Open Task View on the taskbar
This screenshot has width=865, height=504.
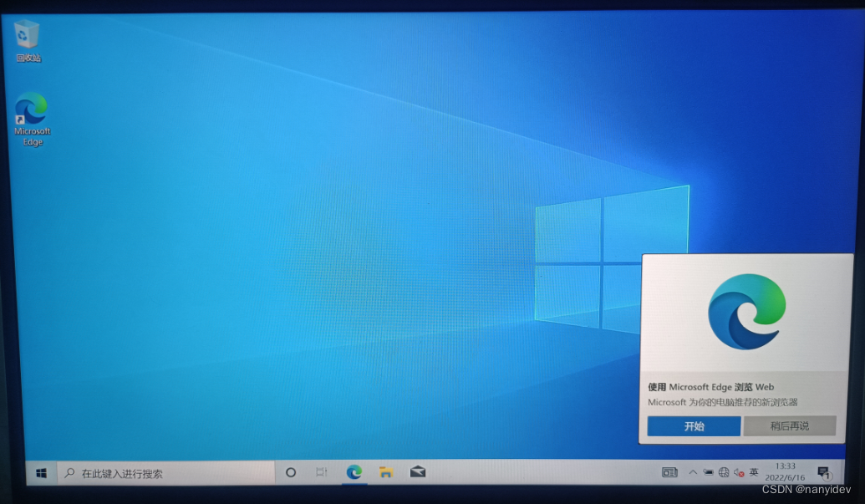coord(322,472)
